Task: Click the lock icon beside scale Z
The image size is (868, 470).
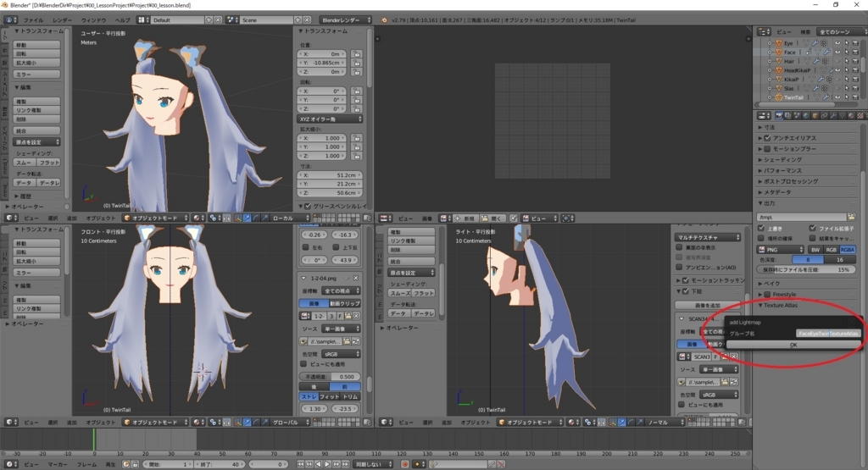Action: [357, 156]
